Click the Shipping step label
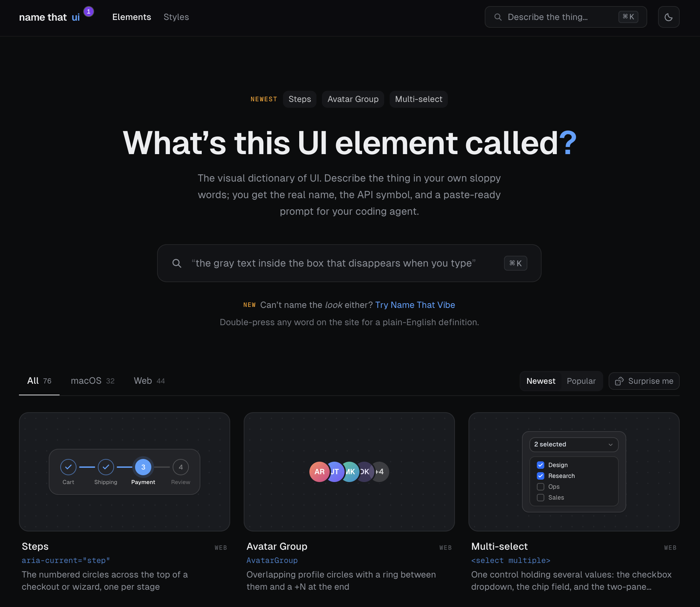This screenshot has width=700, height=607. pos(106,482)
